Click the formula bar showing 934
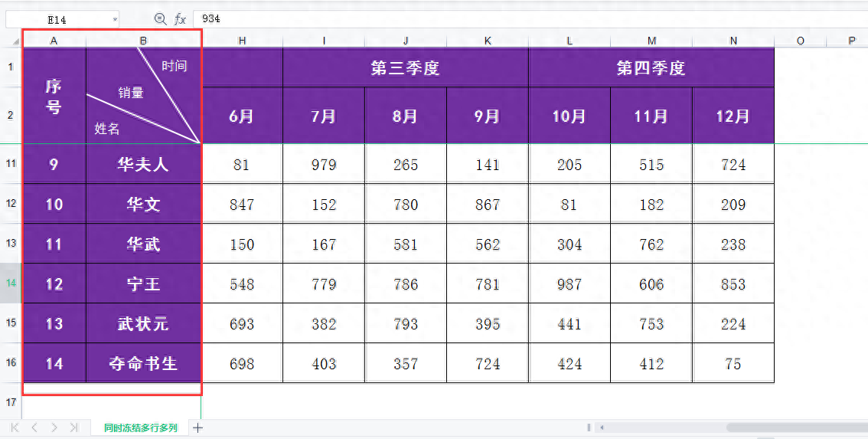 point(530,19)
